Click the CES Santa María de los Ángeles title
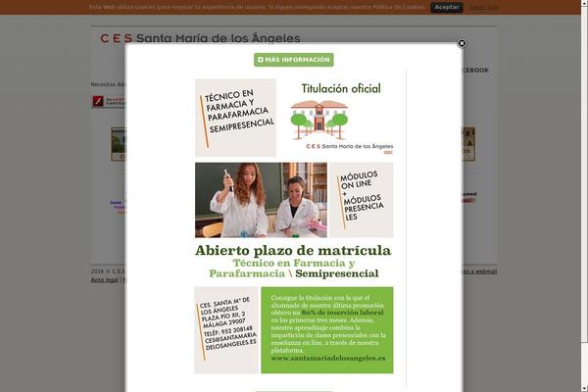 pos(200,38)
